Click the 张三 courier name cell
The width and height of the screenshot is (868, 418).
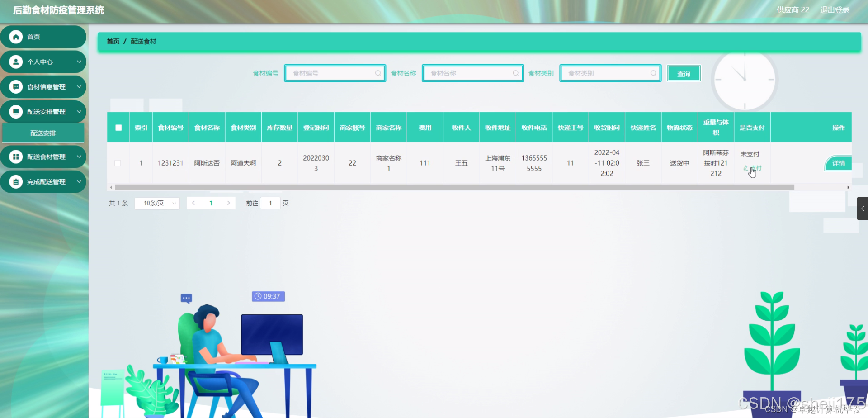click(643, 163)
